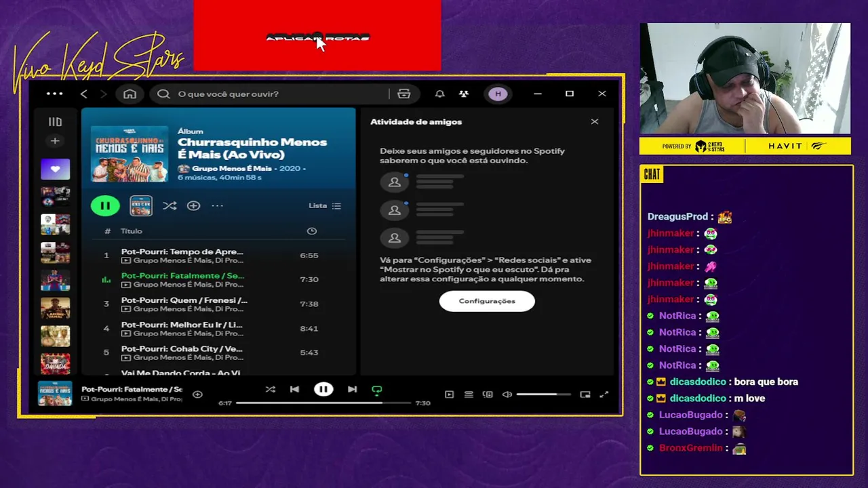Enable shuffle for the album
868x488 pixels.
(170, 205)
